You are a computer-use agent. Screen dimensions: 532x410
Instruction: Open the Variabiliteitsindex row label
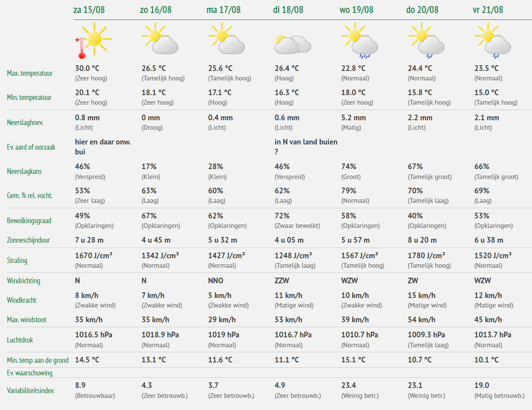(x=30, y=391)
